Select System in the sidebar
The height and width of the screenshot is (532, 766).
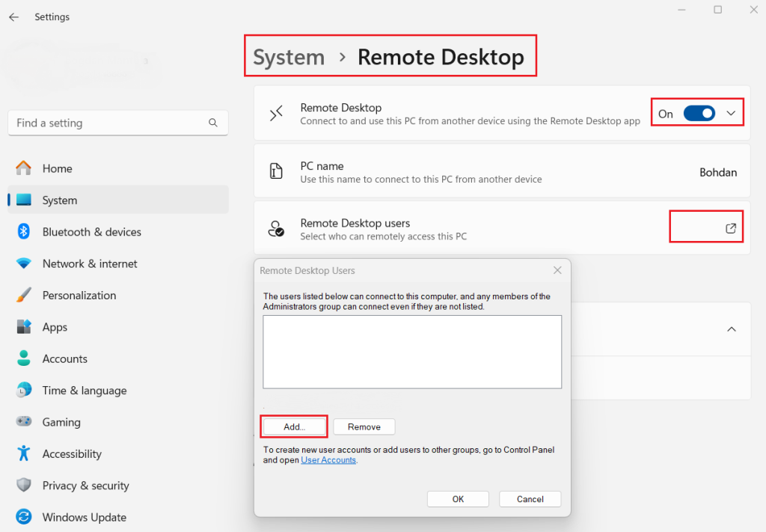point(60,200)
